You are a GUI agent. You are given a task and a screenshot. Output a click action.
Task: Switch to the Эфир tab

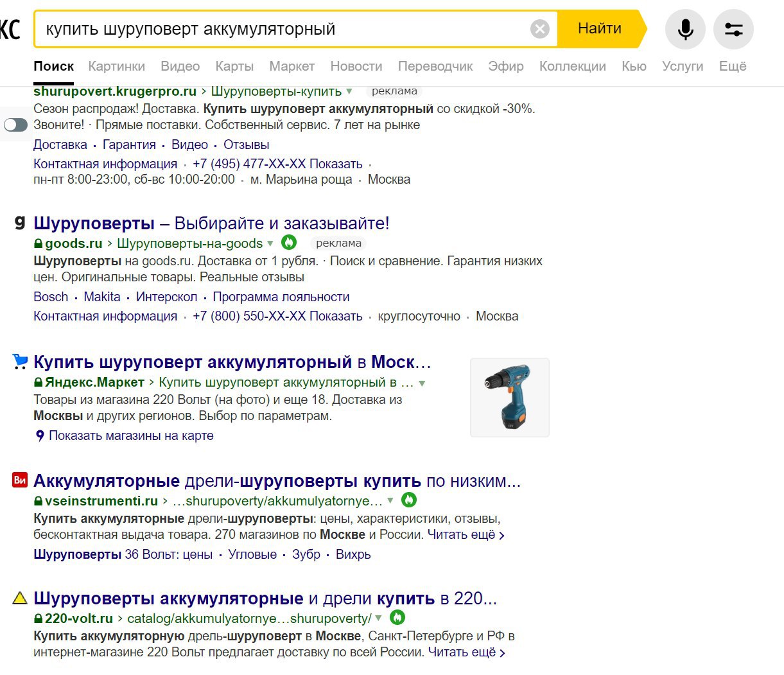pyautogui.click(x=505, y=66)
